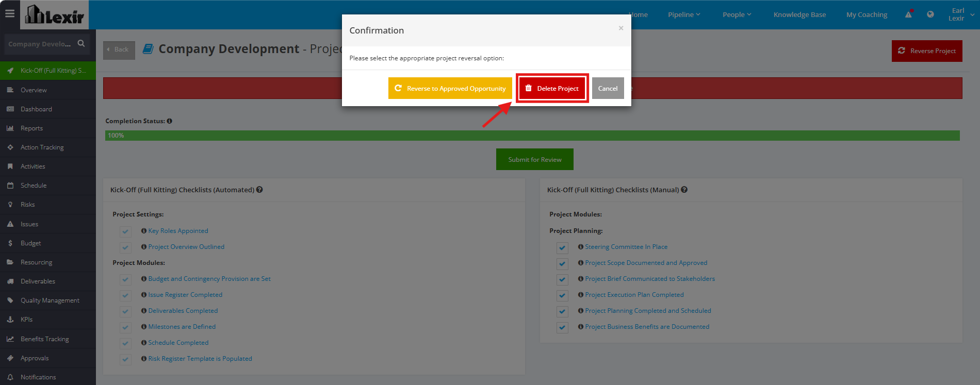Select Quality Management in the sidebar

(48, 300)
